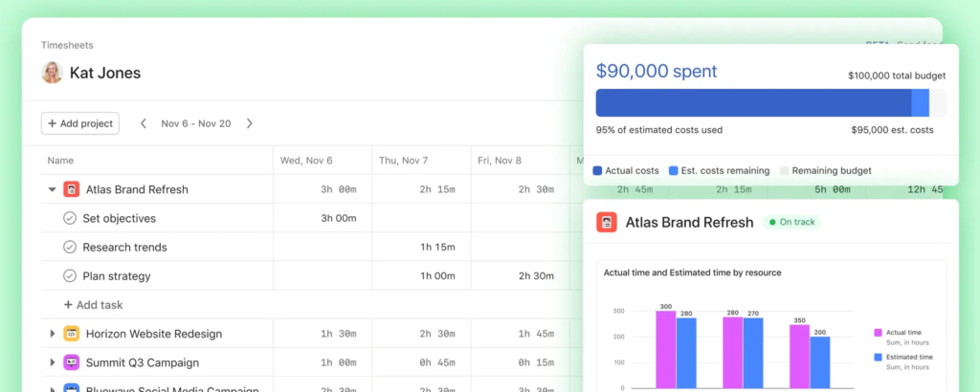Check off the Plan strategy task
The height and width of the screenshot is (392, 980).
70,276
